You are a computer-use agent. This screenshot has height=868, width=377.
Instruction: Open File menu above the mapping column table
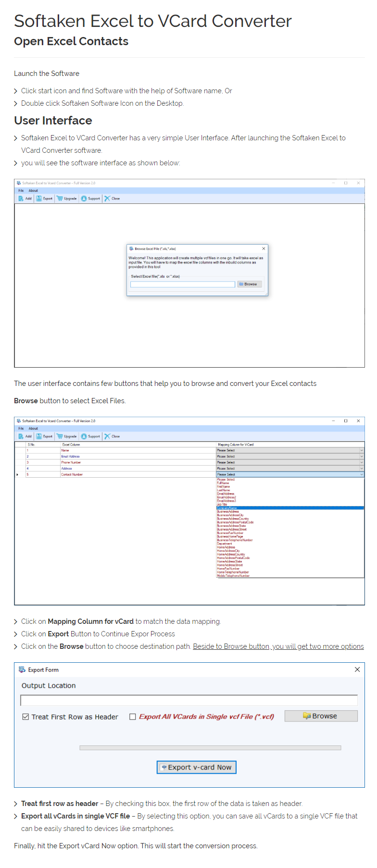pos(21,429)
